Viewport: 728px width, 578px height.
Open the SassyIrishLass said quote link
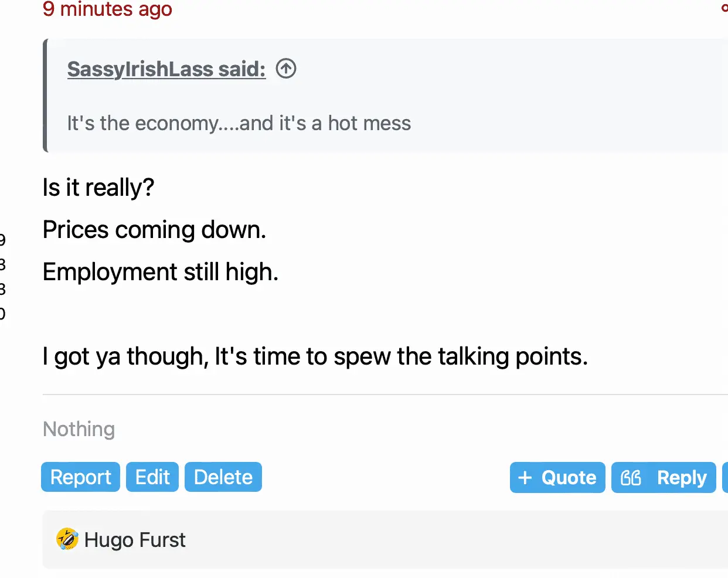point(166,69)
